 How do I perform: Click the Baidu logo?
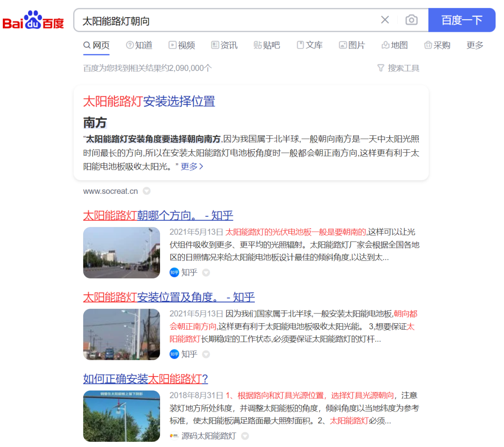[x=33, y=20]
